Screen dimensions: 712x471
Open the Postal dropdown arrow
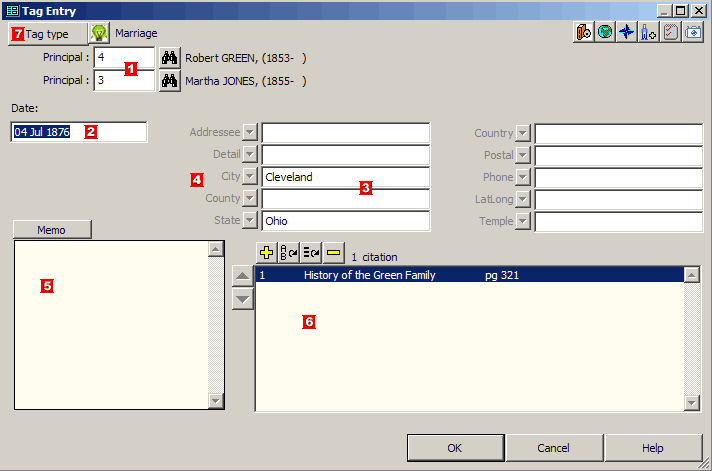[x=523, y=155]
